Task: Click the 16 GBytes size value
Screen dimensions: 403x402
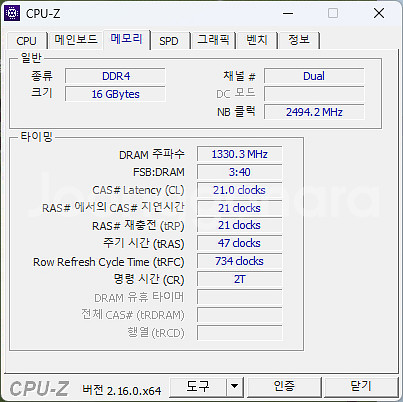Action: pyautogui.click(x=115, y=94)
